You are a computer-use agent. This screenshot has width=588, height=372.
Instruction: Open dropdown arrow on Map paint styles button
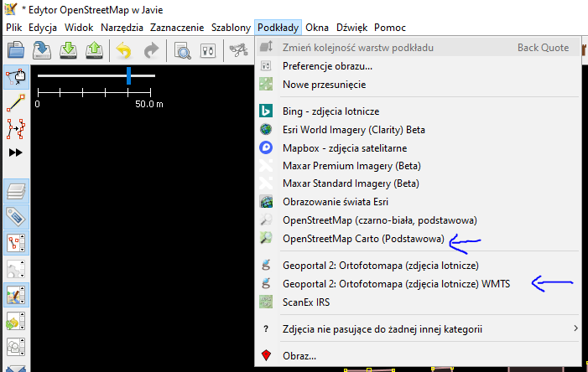point(22,302)
